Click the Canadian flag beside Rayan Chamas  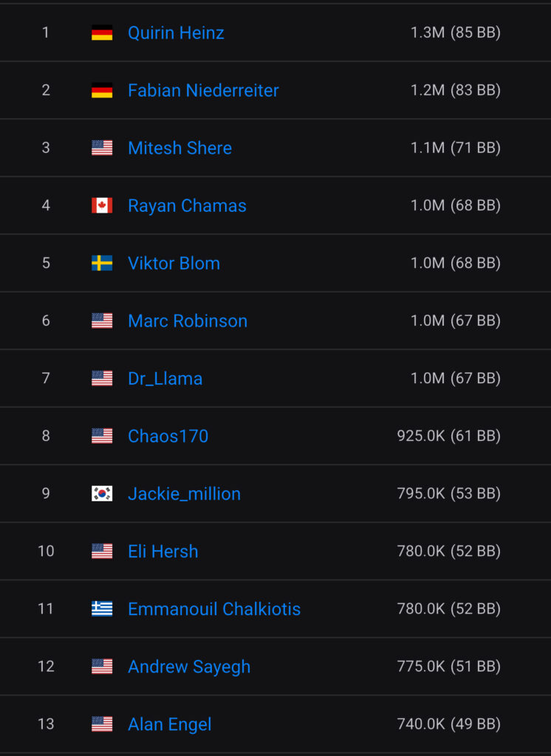[x=102, y=205]
